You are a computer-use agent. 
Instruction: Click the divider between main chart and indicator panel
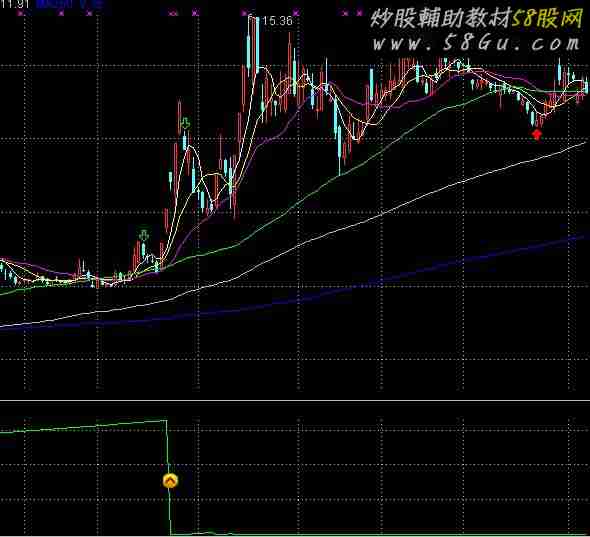point(295,400)
